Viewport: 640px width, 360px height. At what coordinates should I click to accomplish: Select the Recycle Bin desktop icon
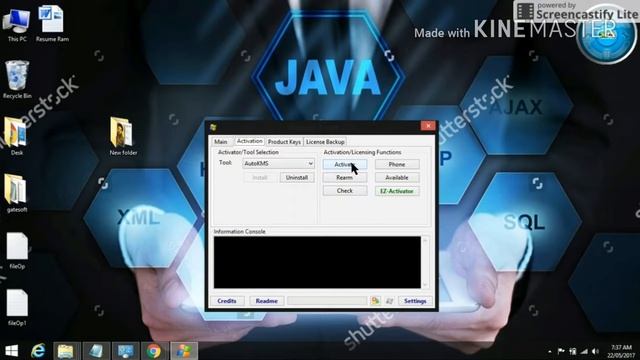point(17,80)
